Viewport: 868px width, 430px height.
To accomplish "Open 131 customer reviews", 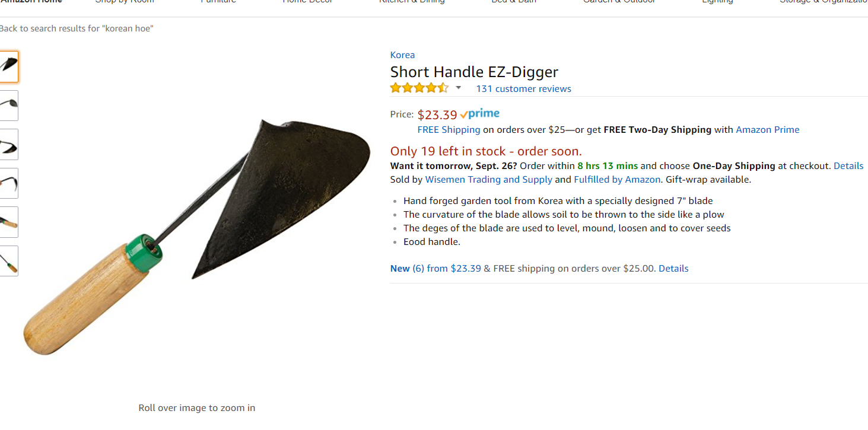I will [x=523, y=89].
